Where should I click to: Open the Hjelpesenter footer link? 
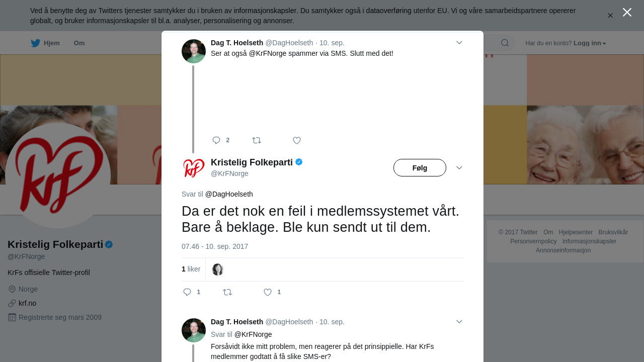(x=576, y=232)
